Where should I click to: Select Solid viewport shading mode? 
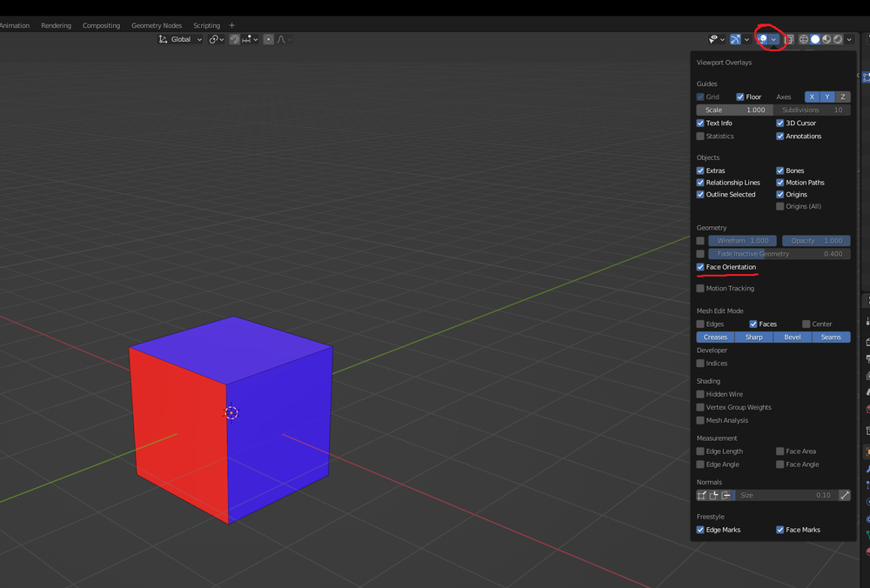[815, 39]
